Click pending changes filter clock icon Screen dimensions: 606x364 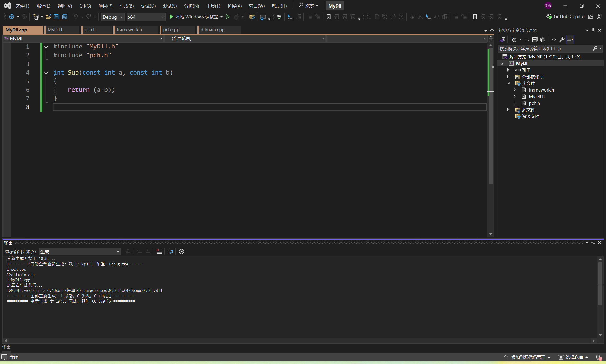click(x=514, y=39)
